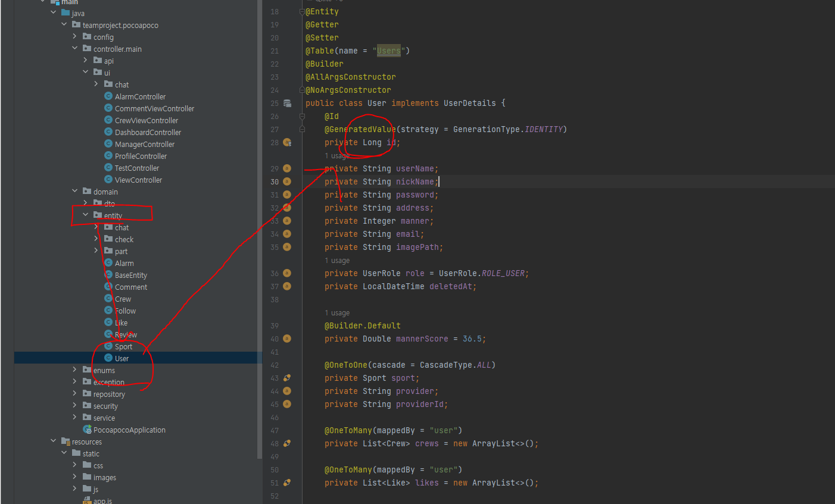Expand the config package

point(75,36)
